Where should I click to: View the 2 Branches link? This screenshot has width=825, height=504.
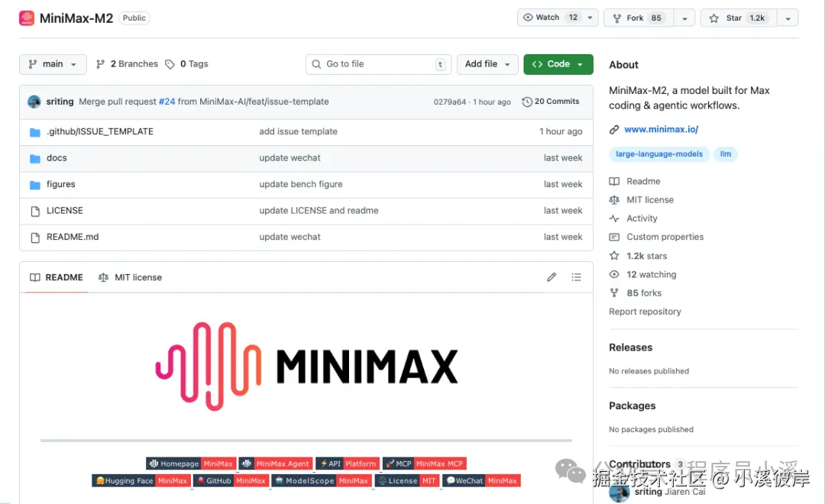[x=127, y=63]
